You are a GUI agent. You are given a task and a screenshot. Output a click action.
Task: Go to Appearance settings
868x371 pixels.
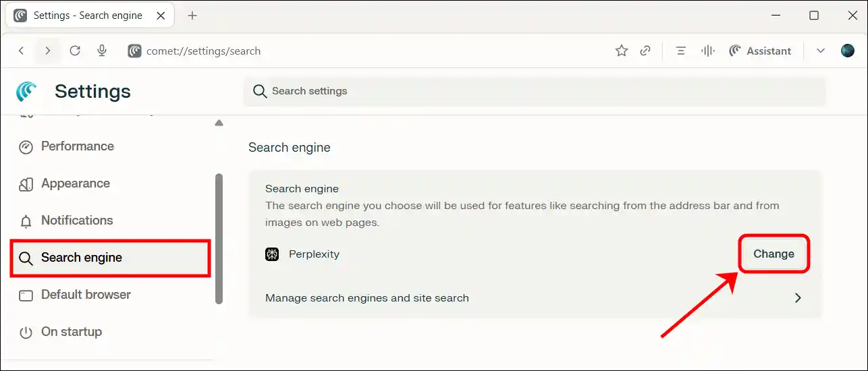75,183
